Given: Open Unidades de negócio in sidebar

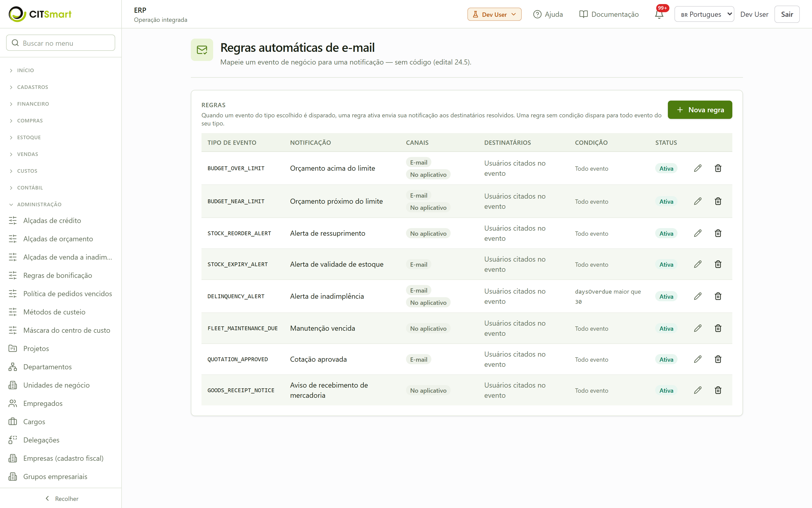Looking at the screenshot, I should pyautogui.click(x=61, y=385).
